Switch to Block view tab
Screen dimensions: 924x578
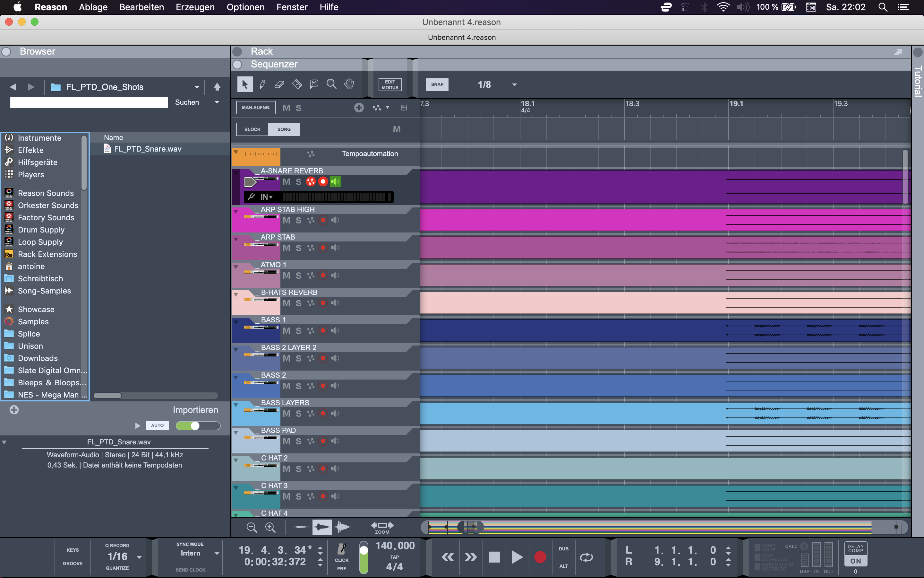tap(252, 129)
